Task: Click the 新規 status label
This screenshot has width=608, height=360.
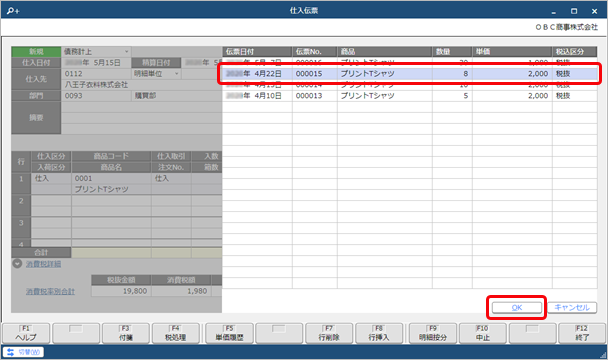Action: click(36, 52)
